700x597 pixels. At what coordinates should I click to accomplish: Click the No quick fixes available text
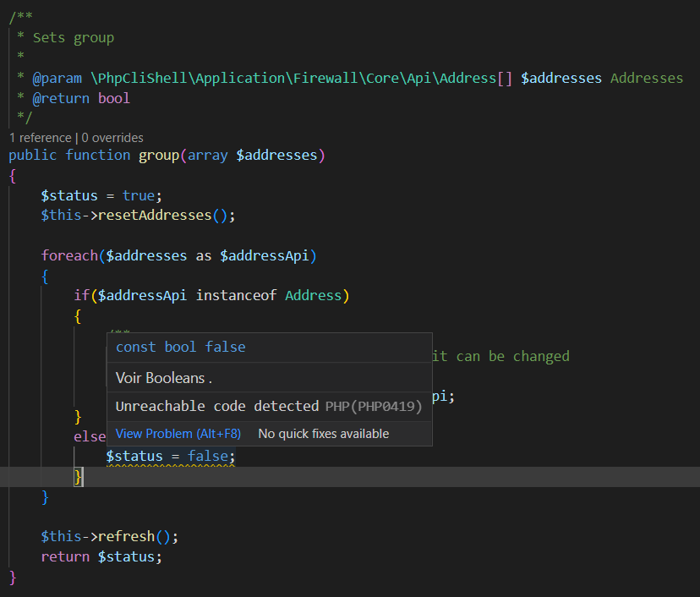click(324, 433)
